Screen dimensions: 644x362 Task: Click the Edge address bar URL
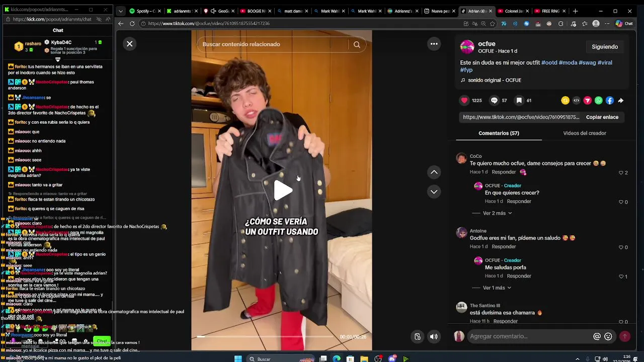pos(209,24)
